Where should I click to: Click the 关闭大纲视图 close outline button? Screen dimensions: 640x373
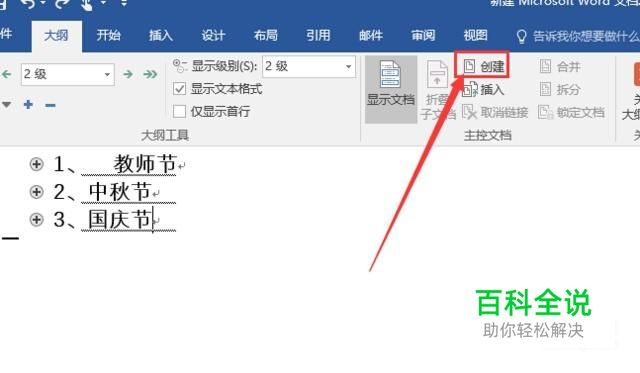(x=633, y=92)
